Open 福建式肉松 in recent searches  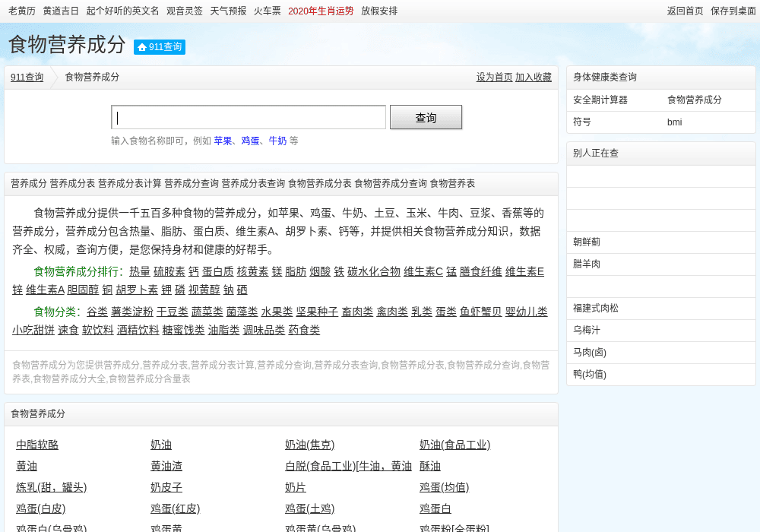pyautogui.click(x=596, y=308)
